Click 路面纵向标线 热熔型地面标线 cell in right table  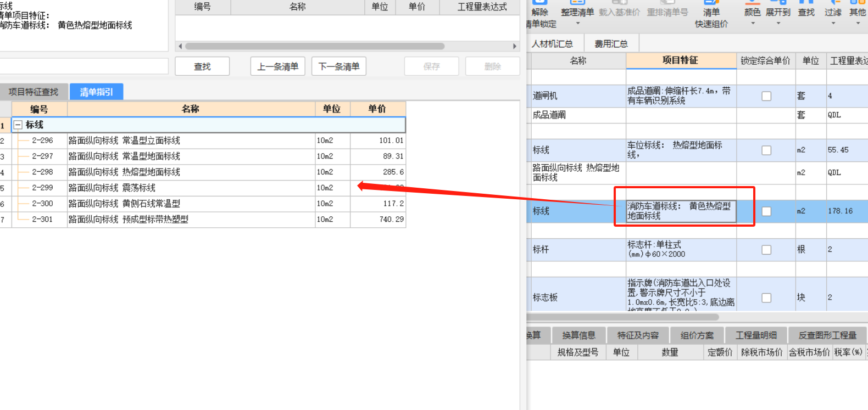[x=578, y=173]
